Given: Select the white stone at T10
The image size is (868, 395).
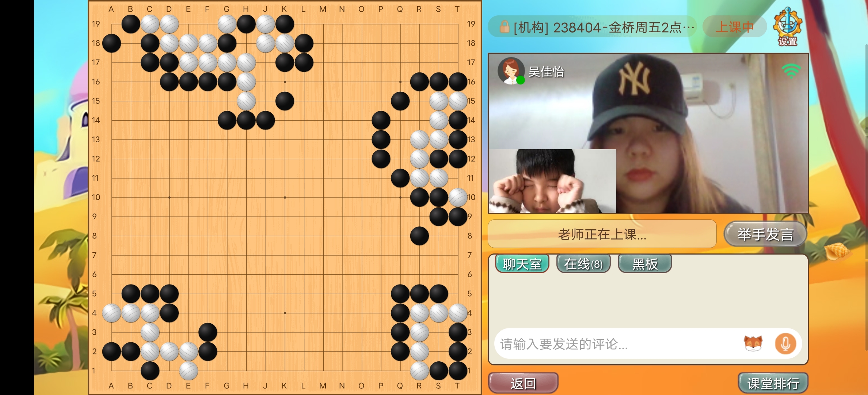Looking at the screenshot, I should (x=458, y=197).
